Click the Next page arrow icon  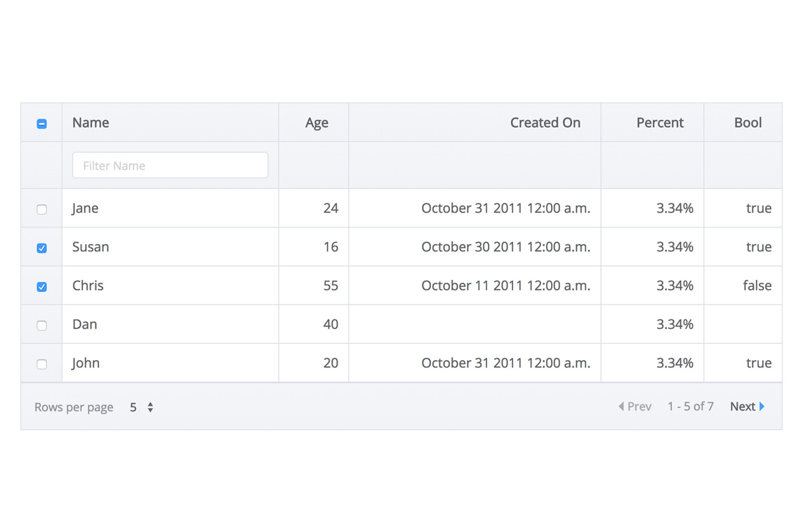[763, 406]
